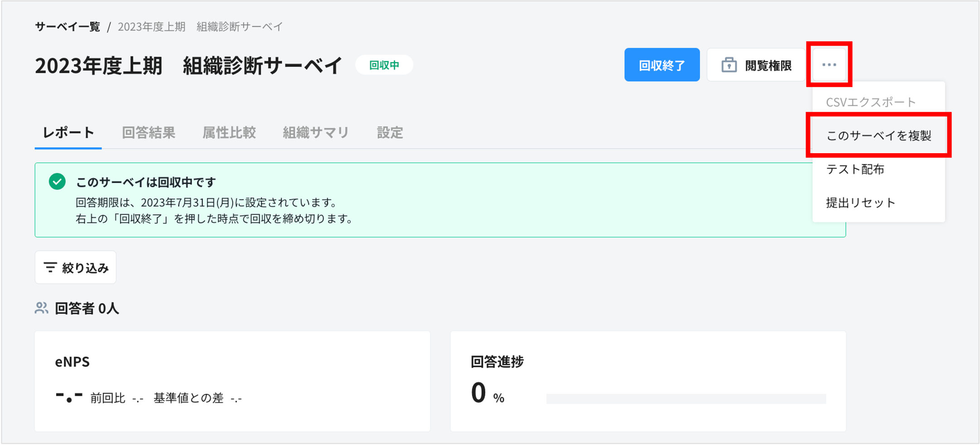Click the green checkmark status icon

pyautogui.click(x=56, y=182)
